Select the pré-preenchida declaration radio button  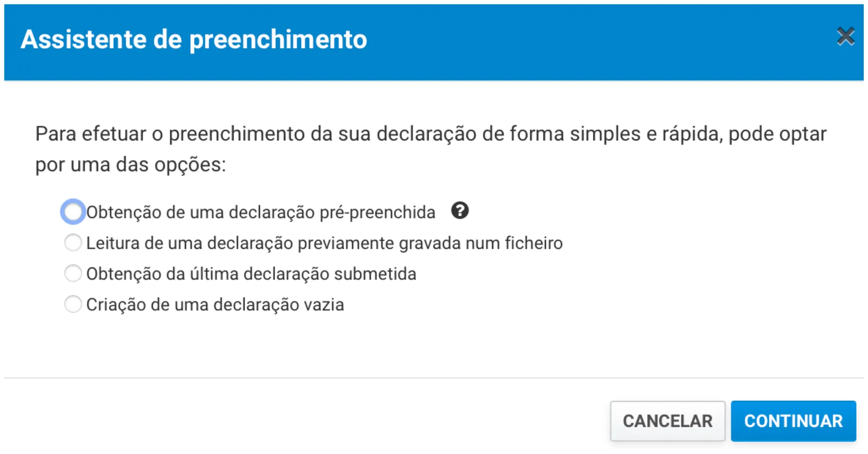click(73, 212)
